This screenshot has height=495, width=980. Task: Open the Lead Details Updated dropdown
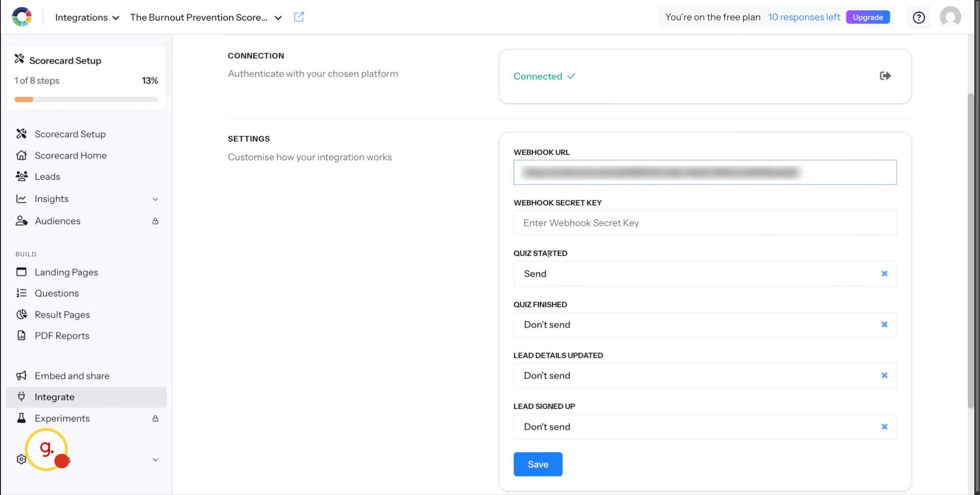(705, 375)
